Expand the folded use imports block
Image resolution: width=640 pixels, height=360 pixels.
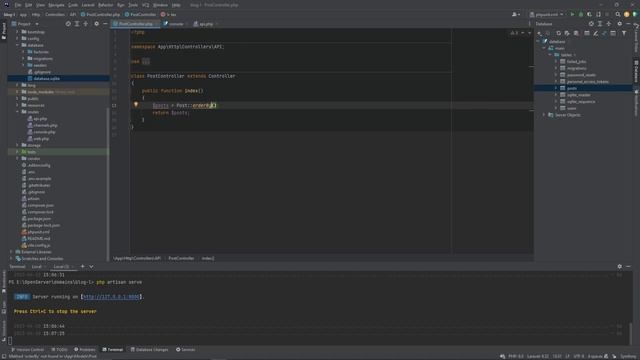pyautogui.click(x=146, y=62)
